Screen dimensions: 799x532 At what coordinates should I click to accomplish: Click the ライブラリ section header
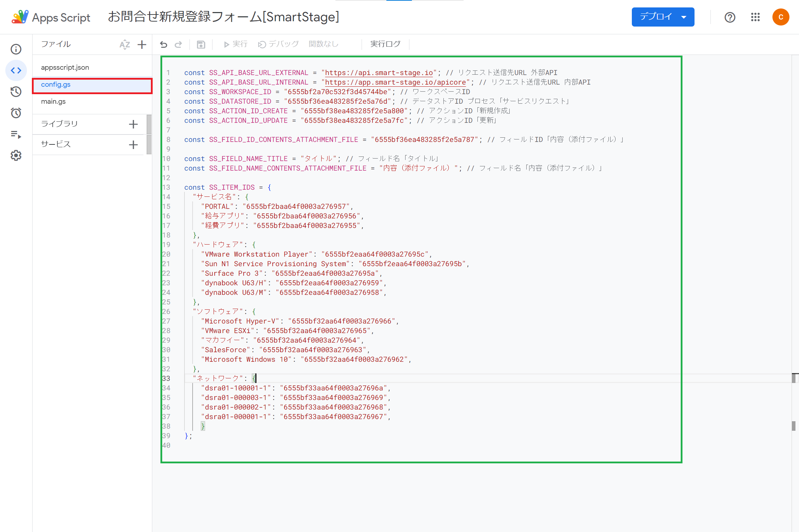point(59,124)
